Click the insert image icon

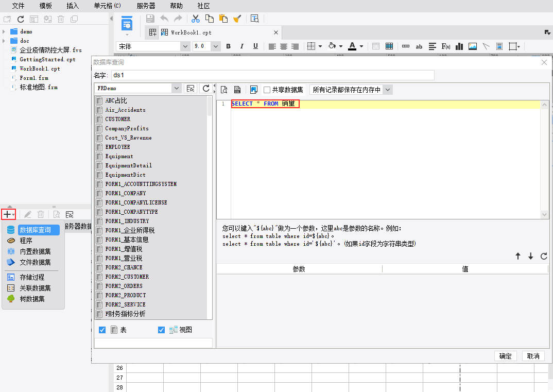coord(473,46)
